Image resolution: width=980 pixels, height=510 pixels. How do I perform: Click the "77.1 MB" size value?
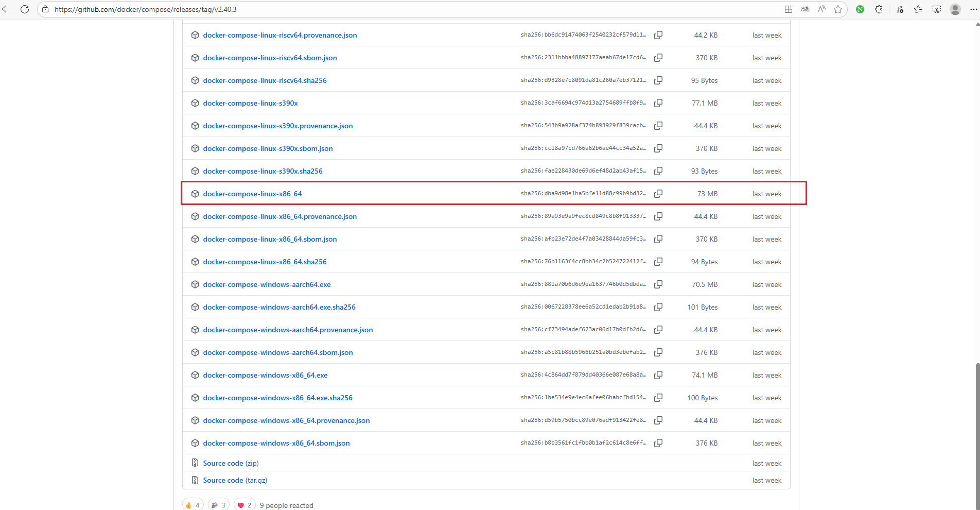coord(705,103)
